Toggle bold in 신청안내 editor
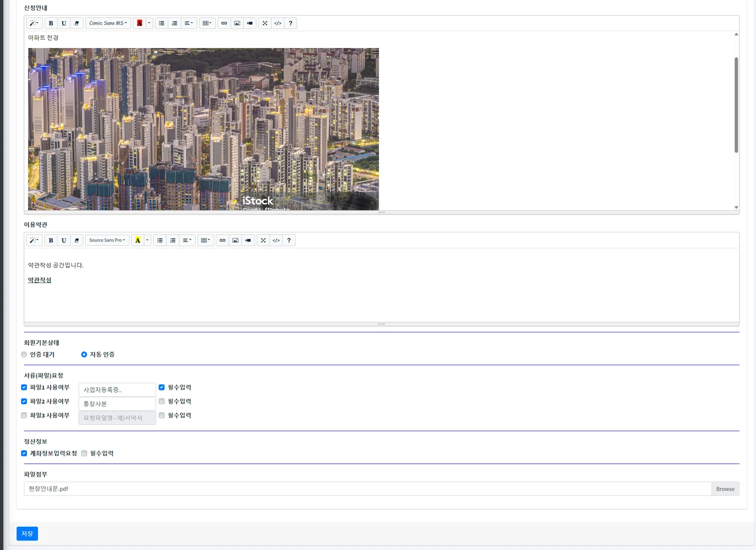This screenshot has height=550, width=756. [51, 23]
